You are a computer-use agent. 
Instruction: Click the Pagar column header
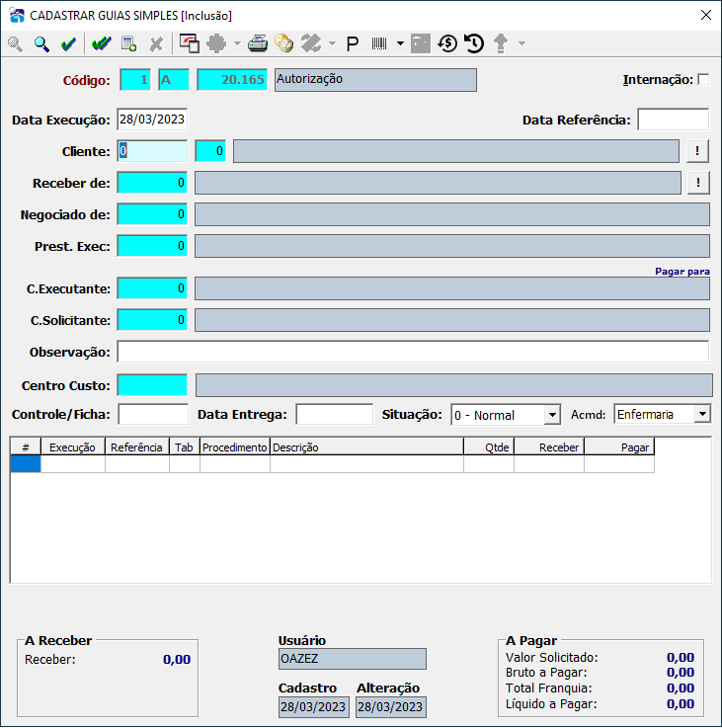[x=619, y=447]
